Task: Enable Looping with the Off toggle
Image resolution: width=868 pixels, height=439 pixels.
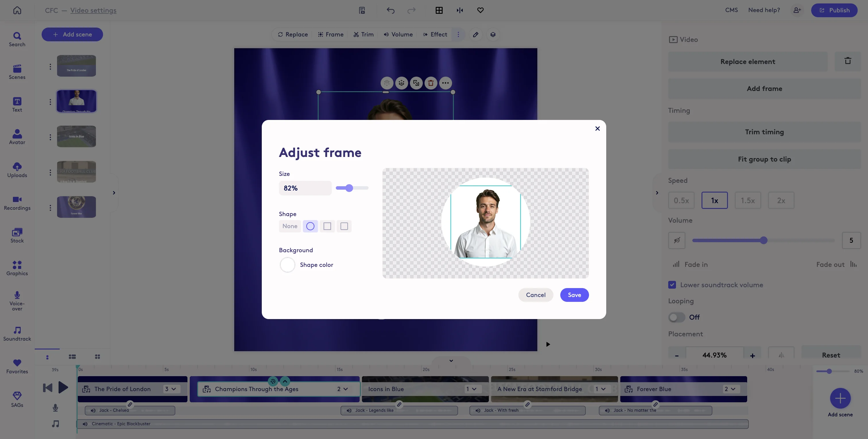Action: [x=676, y=317]
